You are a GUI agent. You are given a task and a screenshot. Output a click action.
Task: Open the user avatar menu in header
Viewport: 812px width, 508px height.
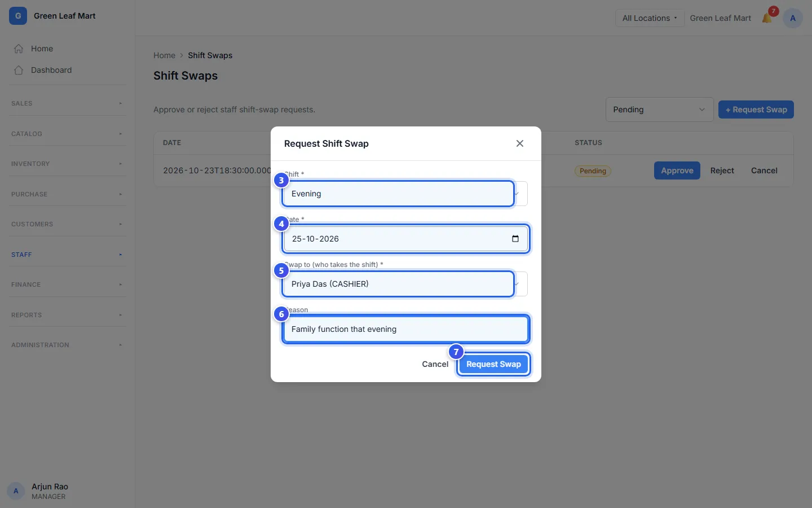click(793, 18)
